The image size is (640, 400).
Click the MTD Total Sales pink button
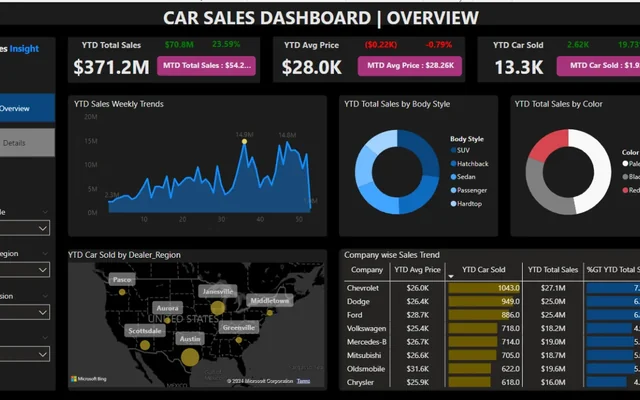207,66
